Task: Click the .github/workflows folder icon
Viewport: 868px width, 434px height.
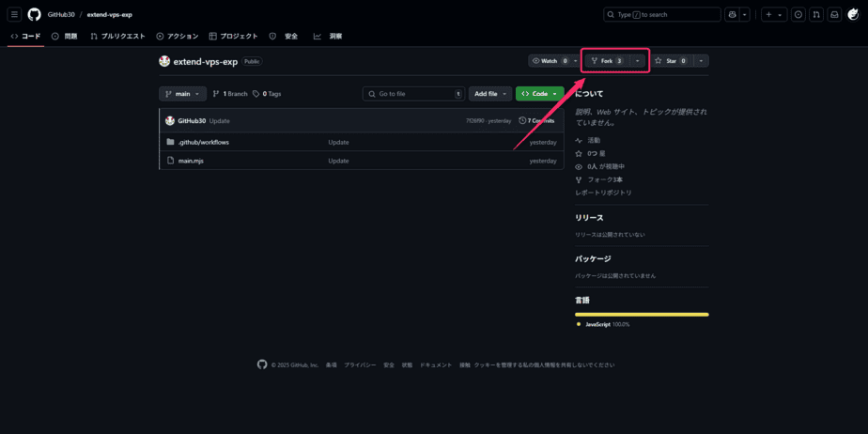Action: 171,142
